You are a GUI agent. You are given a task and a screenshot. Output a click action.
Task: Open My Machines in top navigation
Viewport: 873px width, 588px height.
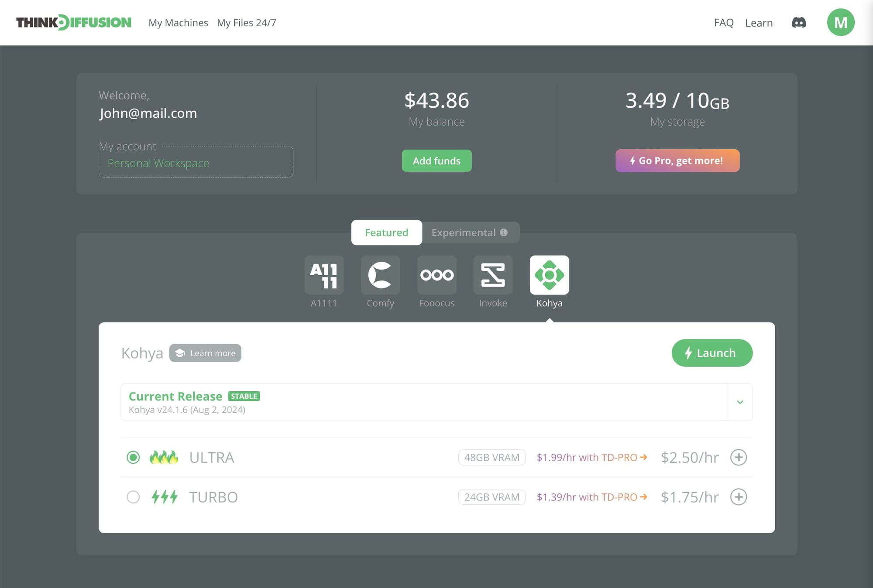[178, 23]
